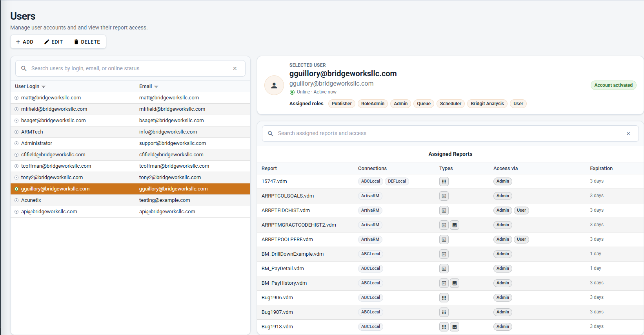Click the magnifier icon in assigned reports search
Viewport: 644px width, 335px height.
271,134
